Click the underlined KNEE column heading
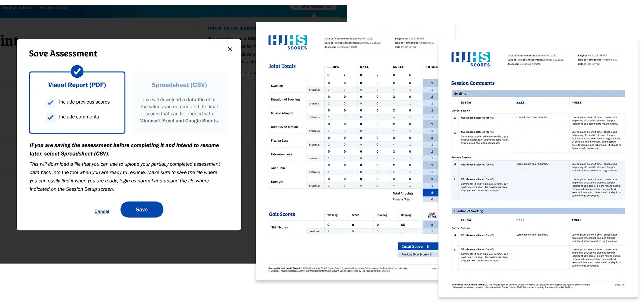This screenshot has height=306, width=644. click(x=520, y=103)
